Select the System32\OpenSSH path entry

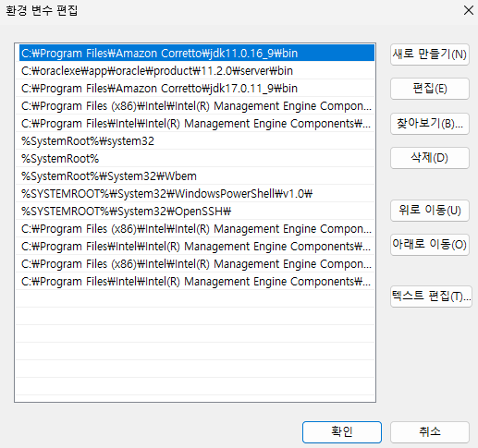[x=195, y=212]
